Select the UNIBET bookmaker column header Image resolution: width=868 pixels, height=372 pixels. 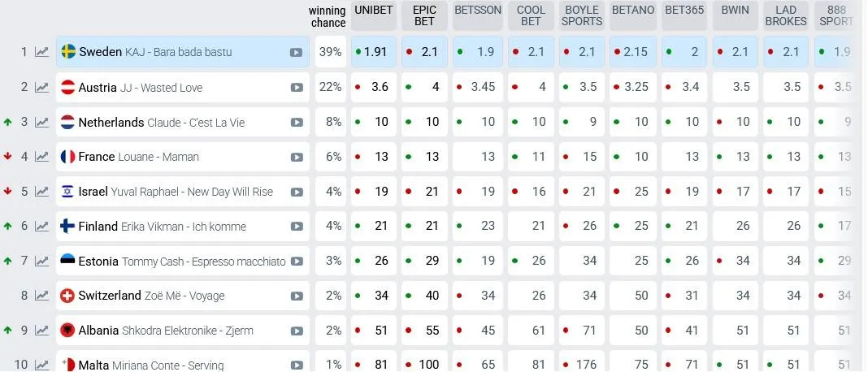pos(374,15)
